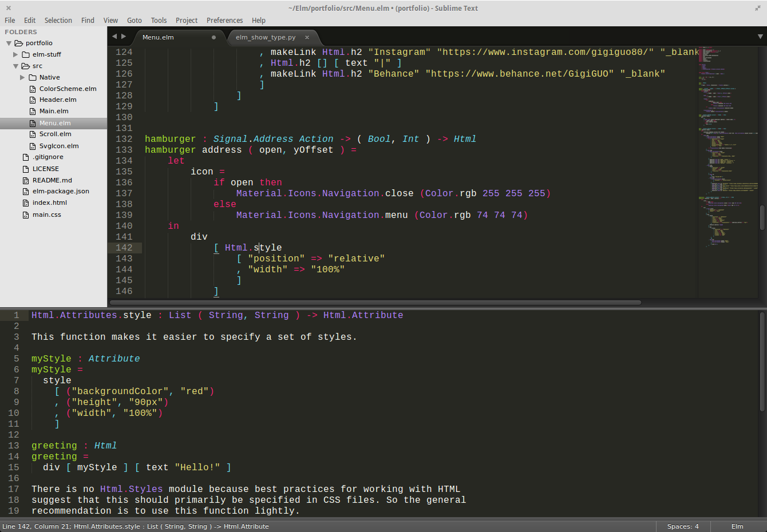This screenshot has width=767, height=532.
Task: Collapse the portfolio folder
Action: tap(9, 43)
